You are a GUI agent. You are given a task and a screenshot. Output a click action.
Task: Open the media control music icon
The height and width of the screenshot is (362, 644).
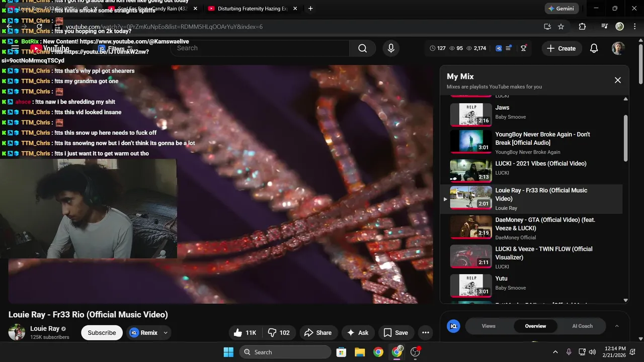605,27
